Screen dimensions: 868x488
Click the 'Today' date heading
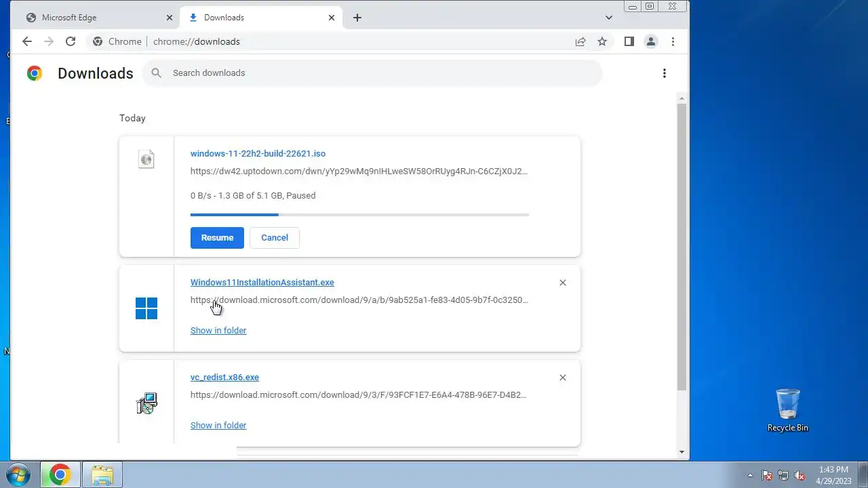(132, 118)
